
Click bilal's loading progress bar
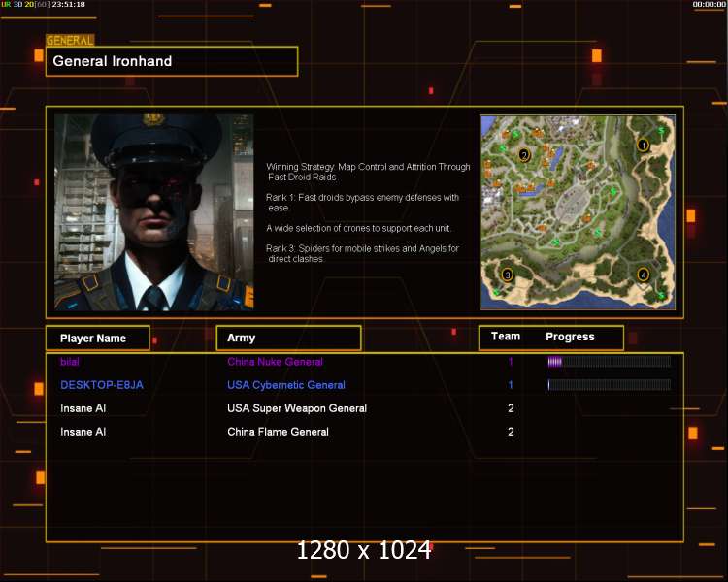pos(610,362)
